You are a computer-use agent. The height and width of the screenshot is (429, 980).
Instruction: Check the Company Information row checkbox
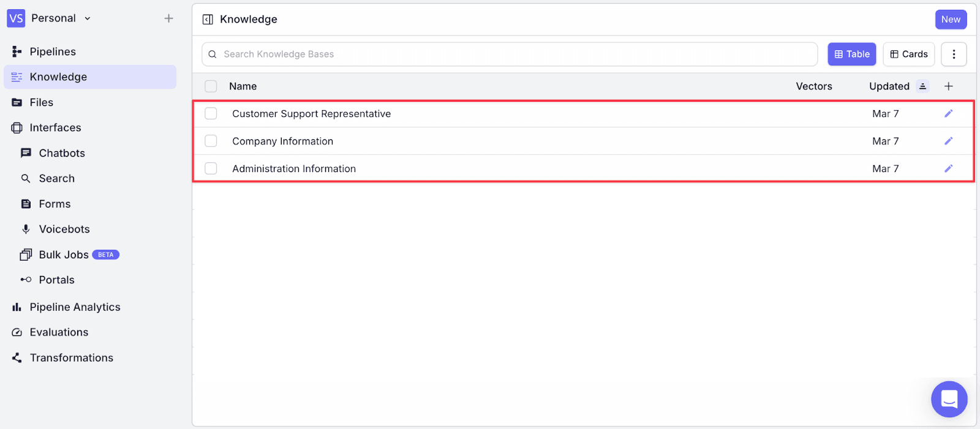click(211, 141)
